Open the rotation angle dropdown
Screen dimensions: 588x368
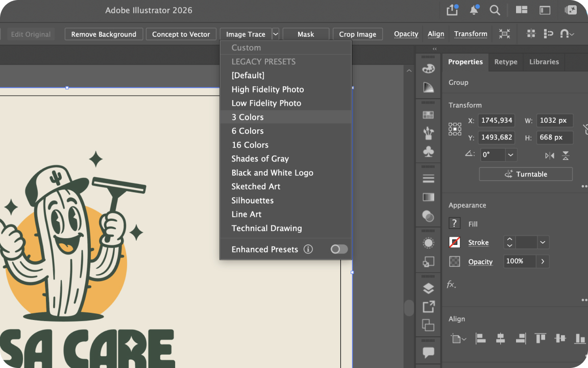coord(510,155)
